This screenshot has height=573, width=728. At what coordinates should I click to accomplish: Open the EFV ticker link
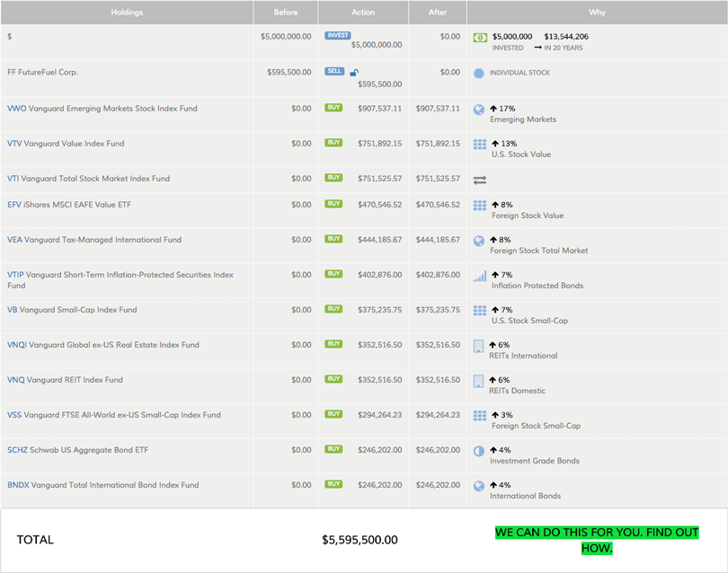pos(13,205)
